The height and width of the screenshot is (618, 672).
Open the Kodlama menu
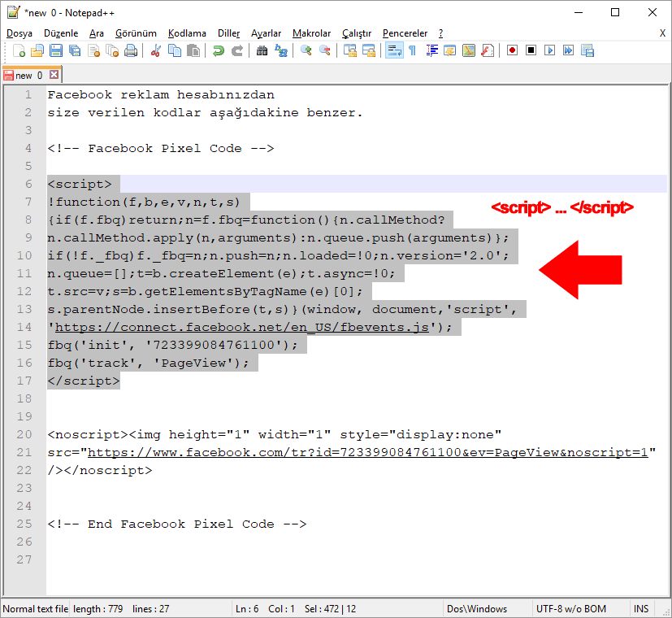(187, 33)
